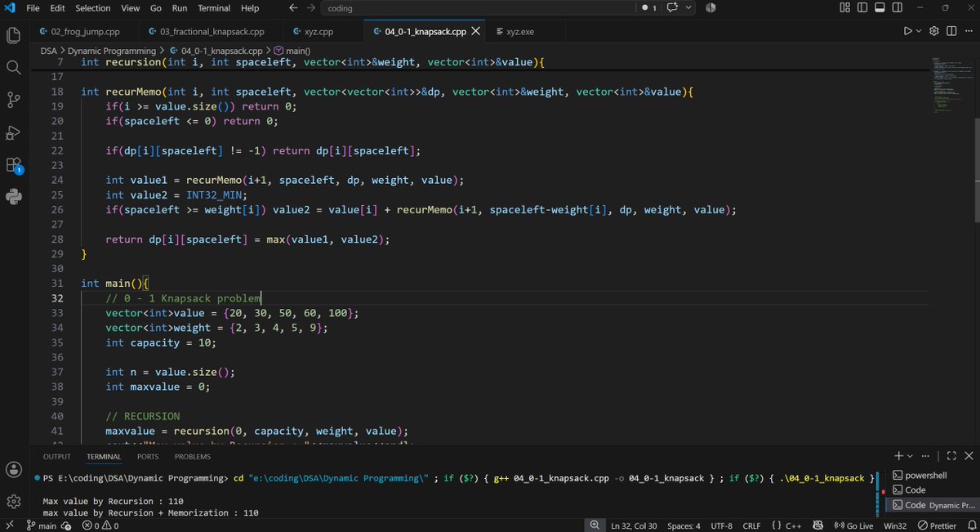
Task: Click the editor vertical scrollbar
Action: pos(976,170)
